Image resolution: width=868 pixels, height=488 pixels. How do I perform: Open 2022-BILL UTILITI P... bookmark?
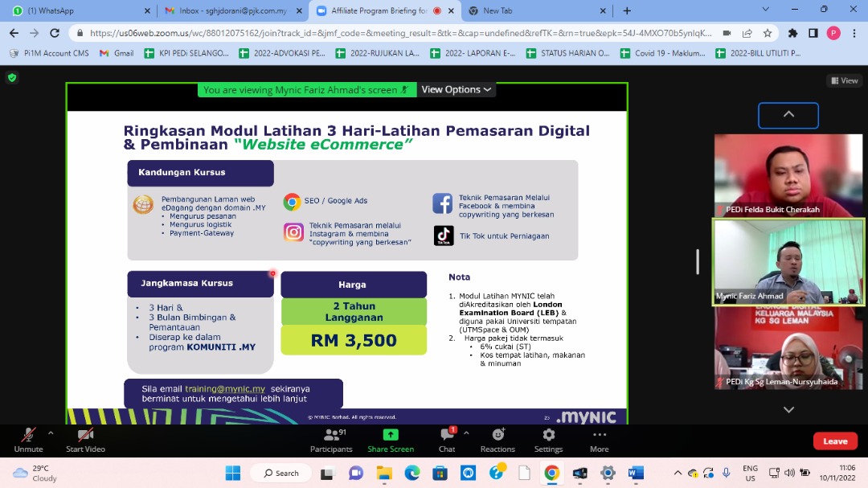(x=759, y=53)
